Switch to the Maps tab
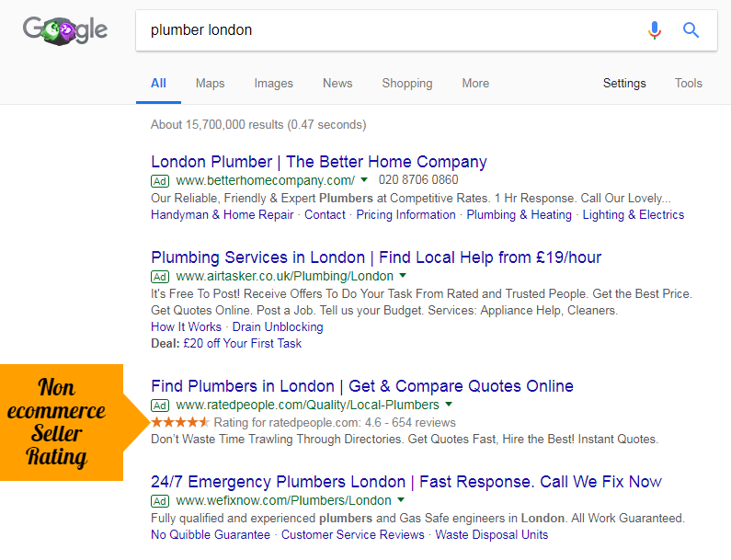 click(x=211, y=84)
